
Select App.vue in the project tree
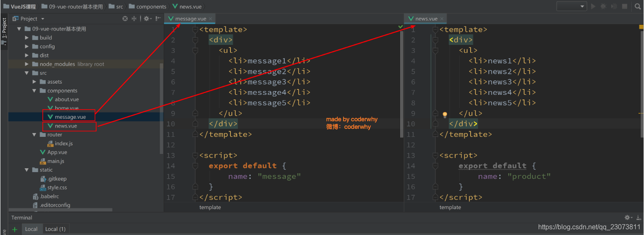(53, 152)
